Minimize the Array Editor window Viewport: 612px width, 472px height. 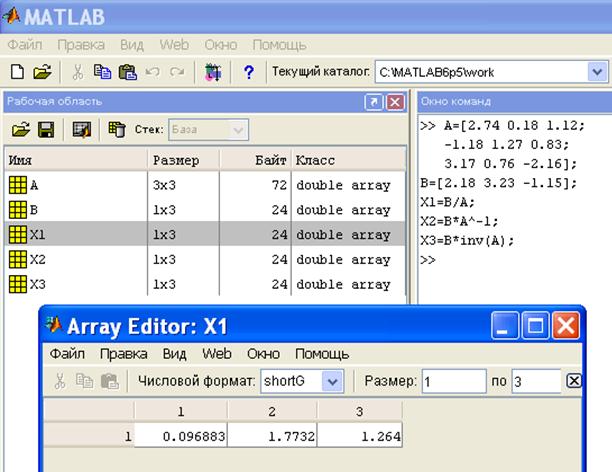(x=505, y=325)
